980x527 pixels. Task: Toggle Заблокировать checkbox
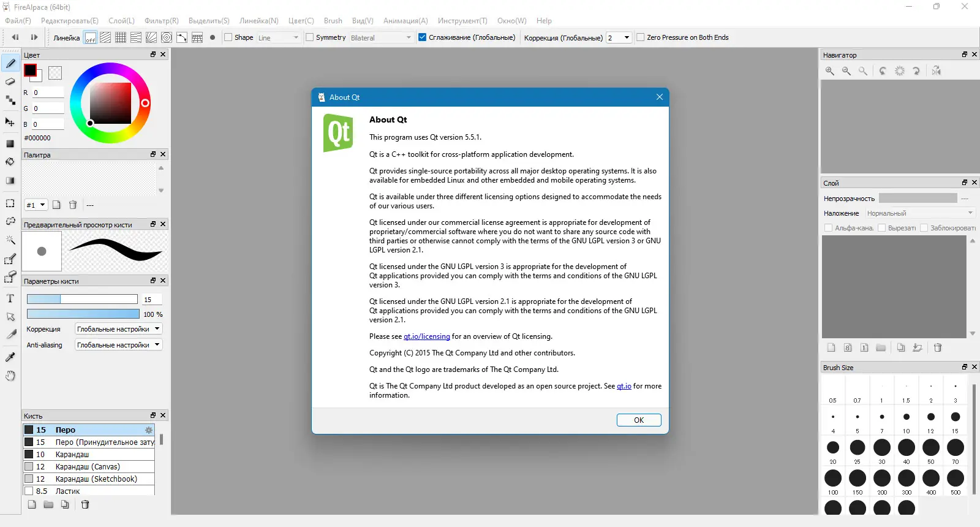pyautogui.click(x=924, y=228)
